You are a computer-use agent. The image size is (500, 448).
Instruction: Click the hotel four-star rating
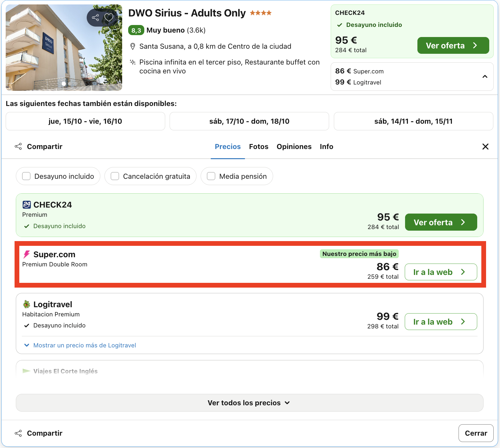[x=261, y=13]
